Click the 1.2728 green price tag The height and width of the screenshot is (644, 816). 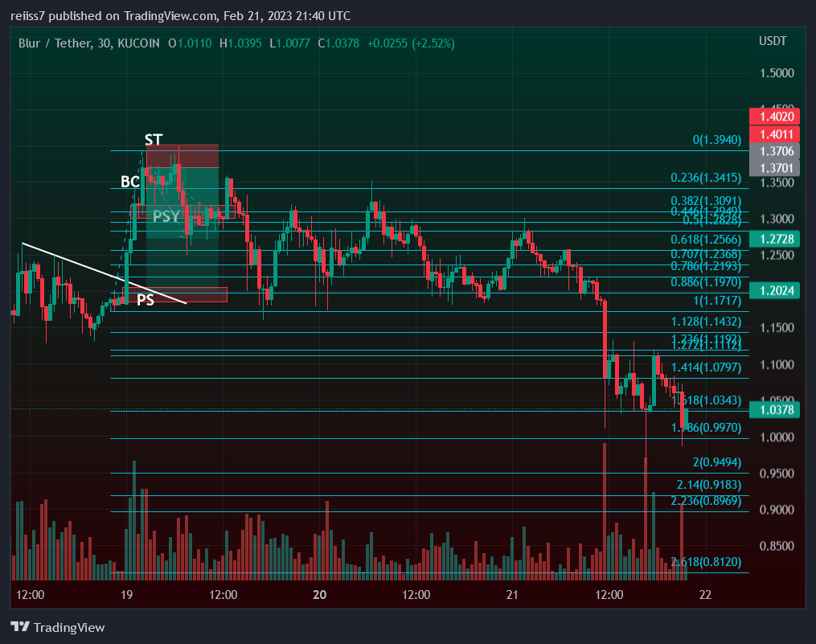[x=774, y=239]
